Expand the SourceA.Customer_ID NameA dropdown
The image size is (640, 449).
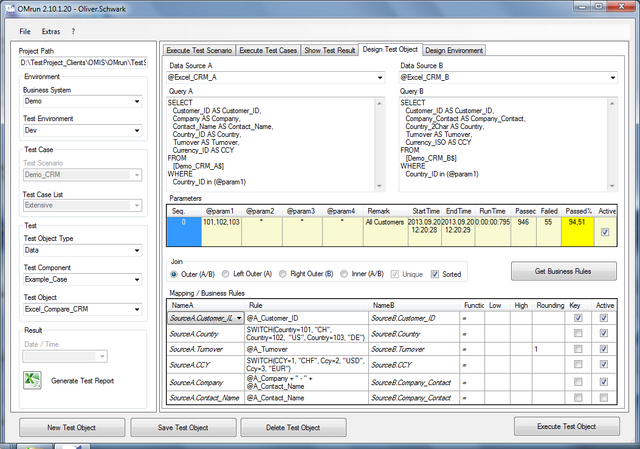click(x=239, y=318)
